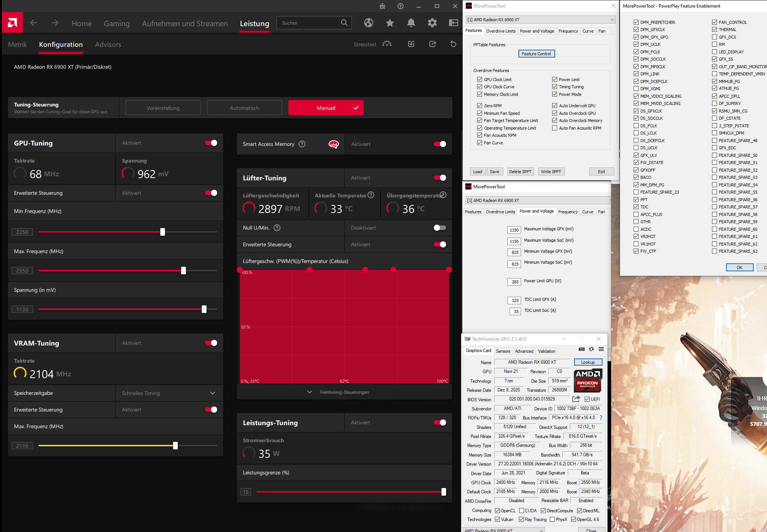Toggle the sidebar panel icon
The image size is (767, 532).
pyautogui.click(x=454, y=23)
